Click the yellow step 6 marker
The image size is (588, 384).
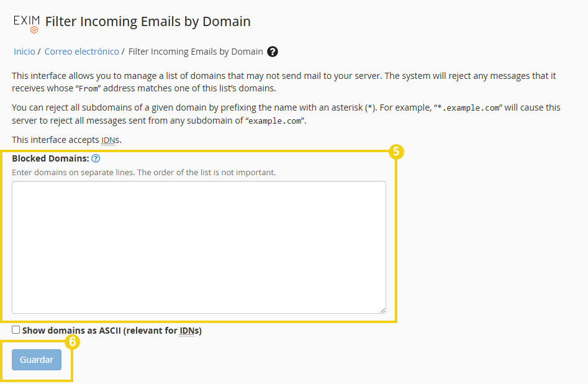click(x=73, y=341)
